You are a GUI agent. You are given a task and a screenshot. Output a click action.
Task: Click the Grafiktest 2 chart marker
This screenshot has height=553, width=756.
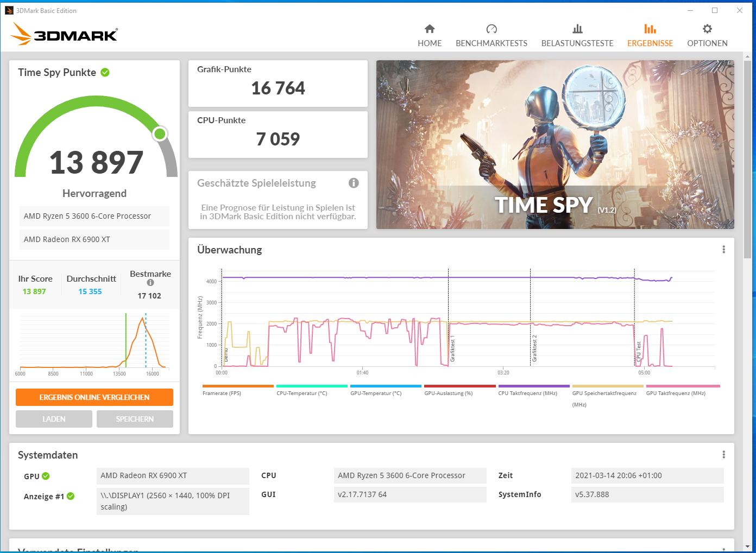pos(534,348)
